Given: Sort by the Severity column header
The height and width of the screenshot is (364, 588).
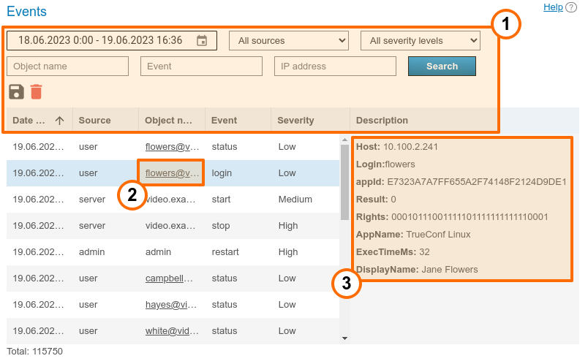Looking at the screenshot, I should 295,121.
